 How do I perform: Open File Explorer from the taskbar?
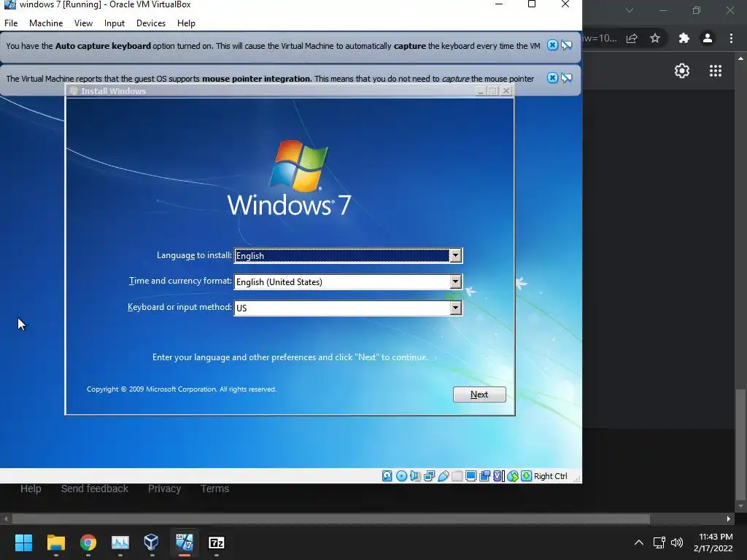[x=55, y=542]
